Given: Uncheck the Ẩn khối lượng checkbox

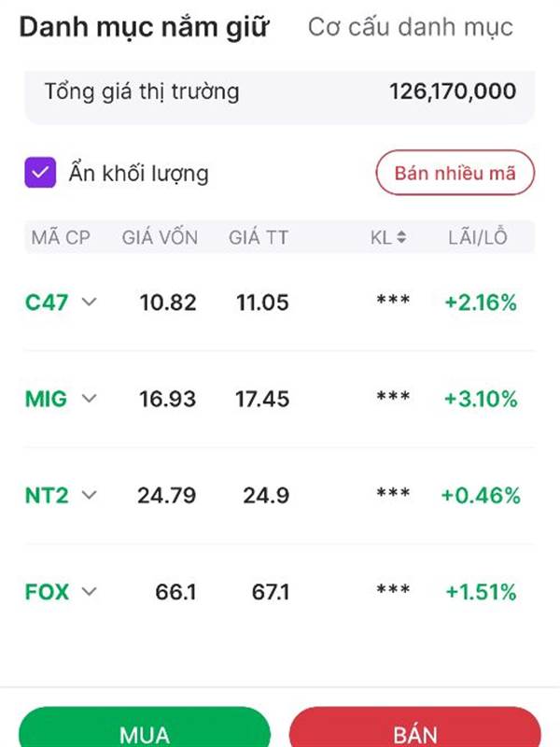Looking at the screenshot, I should 41,173.
